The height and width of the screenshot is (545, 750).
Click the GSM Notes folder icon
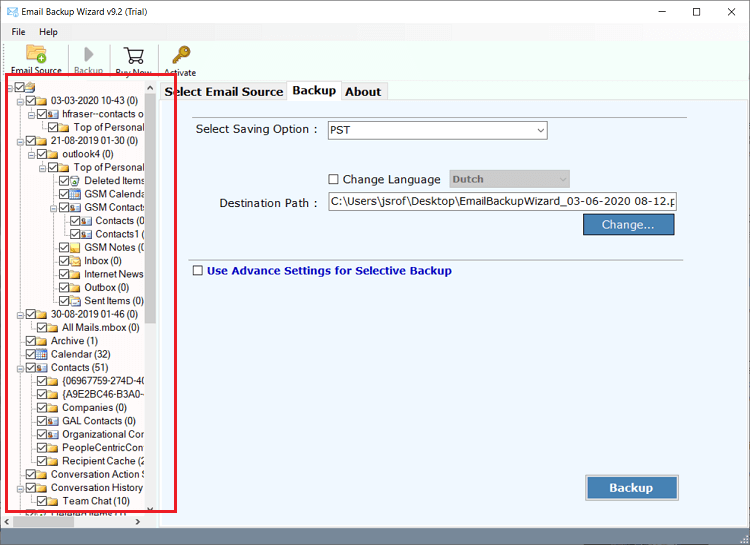click(75, 248)
